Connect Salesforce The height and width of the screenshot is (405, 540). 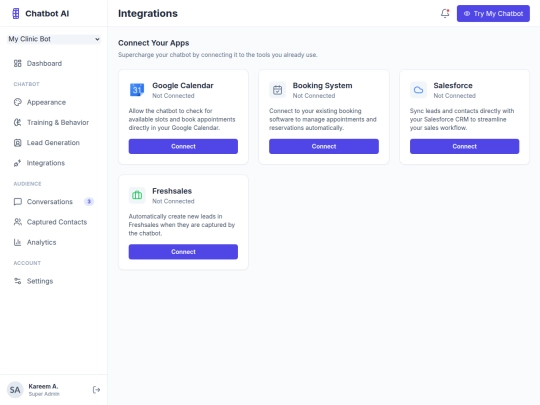pos(464,146)
